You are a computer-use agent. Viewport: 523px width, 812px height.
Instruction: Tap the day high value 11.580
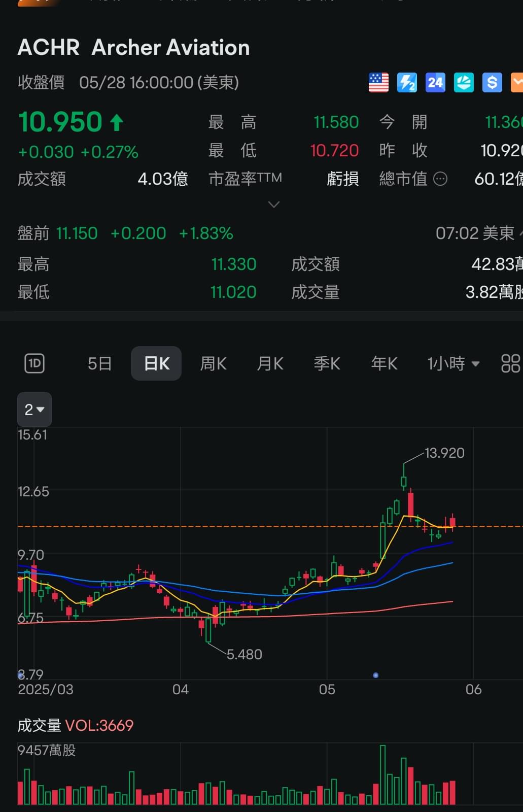point(336,122)
